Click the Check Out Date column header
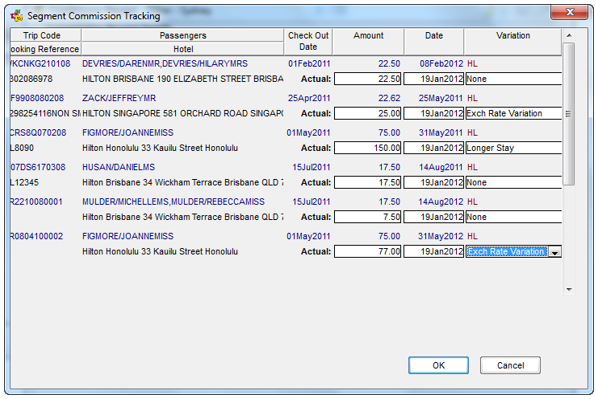Image resolution: width=596 pixels, height=399 pixels. pos(308,41)
